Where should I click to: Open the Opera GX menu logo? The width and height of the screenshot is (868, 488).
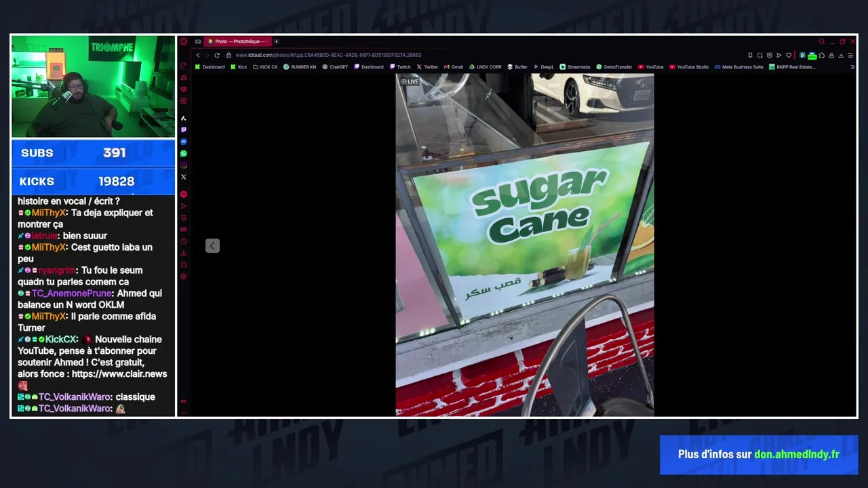(x=183, y=41)
